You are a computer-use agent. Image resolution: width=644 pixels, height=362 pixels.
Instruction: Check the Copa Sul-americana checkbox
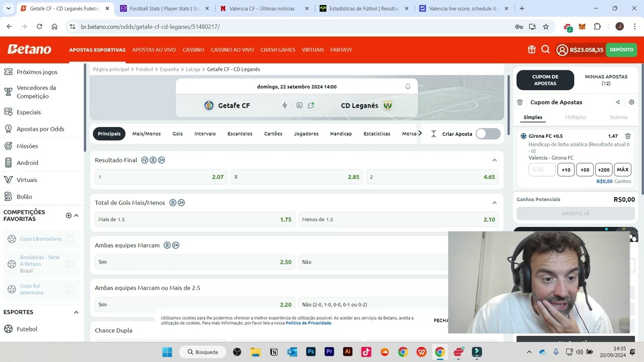tap(70, 289)
